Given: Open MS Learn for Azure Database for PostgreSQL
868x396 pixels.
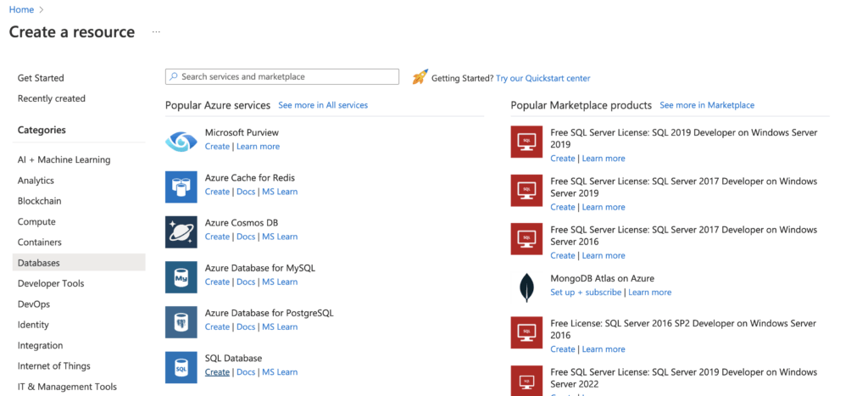Looking at the screenshot, I should pyautogui.click(x=280, y=326).
